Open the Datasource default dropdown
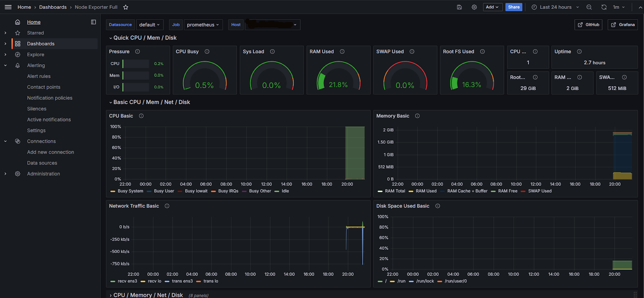Screen dimensions: 644x298 (x=150, y=25)
